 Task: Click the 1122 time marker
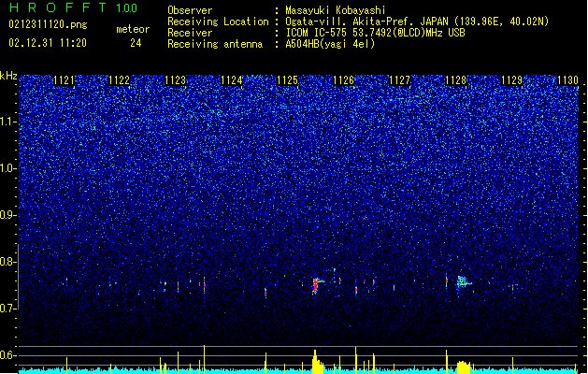click(120, 80)
